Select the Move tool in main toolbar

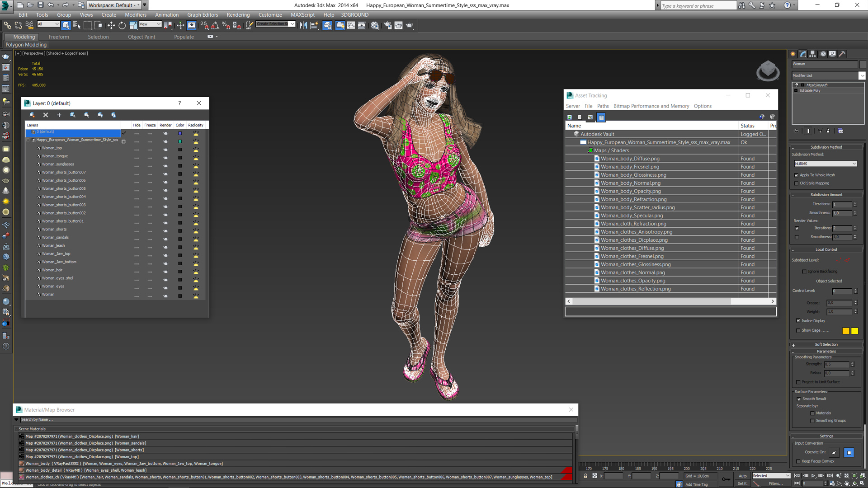pyautogui.click(x=111, y=25)
